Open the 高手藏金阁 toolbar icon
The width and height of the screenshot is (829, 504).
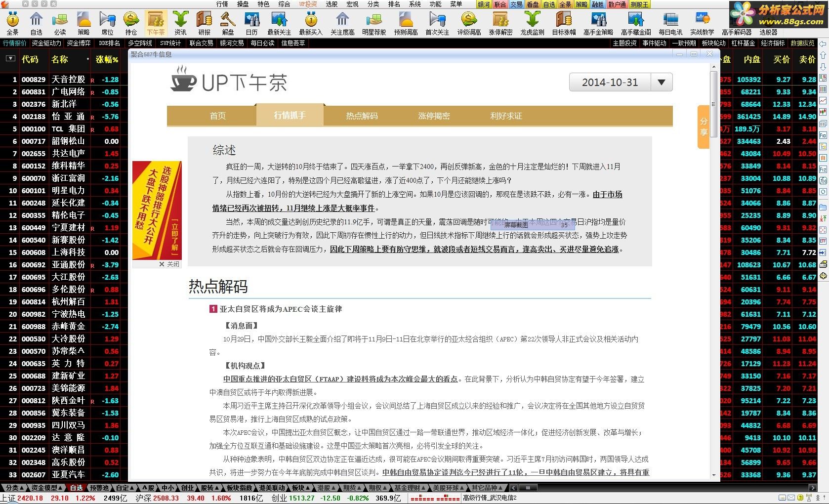(636, 23)
